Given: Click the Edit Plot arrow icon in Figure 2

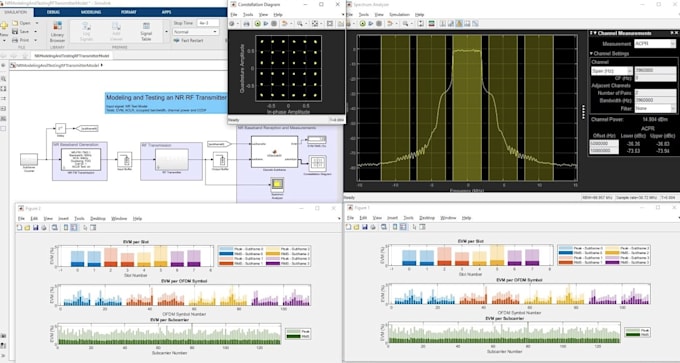Looking at the screenshot, I should pos(85,227).
